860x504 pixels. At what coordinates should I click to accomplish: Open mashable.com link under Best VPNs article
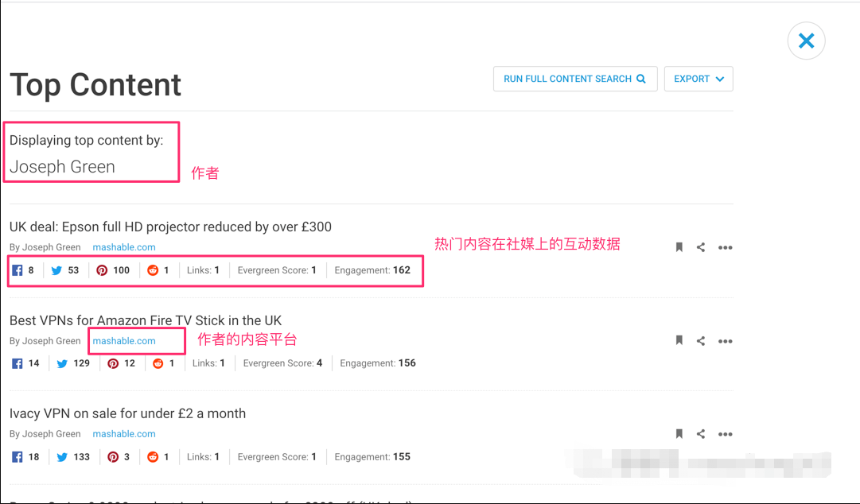click(124, 341)
